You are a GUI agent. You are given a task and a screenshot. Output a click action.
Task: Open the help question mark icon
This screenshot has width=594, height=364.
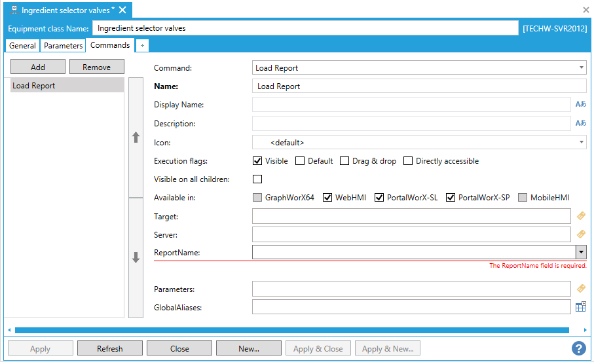(578, 348)
